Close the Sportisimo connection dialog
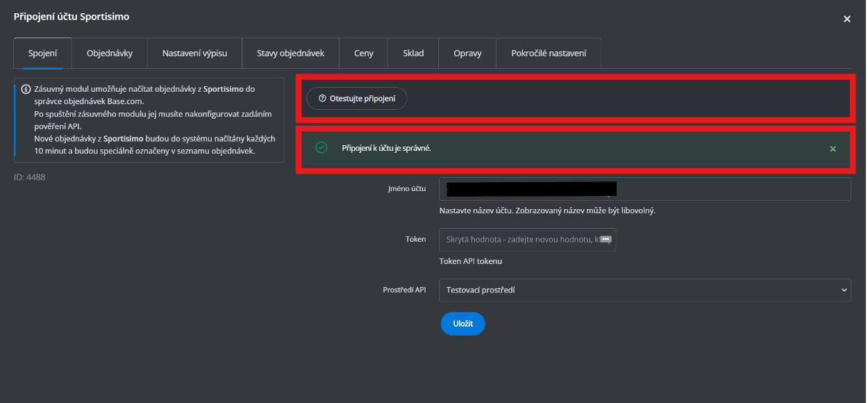The height and width of the screenshot is (403, 868). click(846, 19)
